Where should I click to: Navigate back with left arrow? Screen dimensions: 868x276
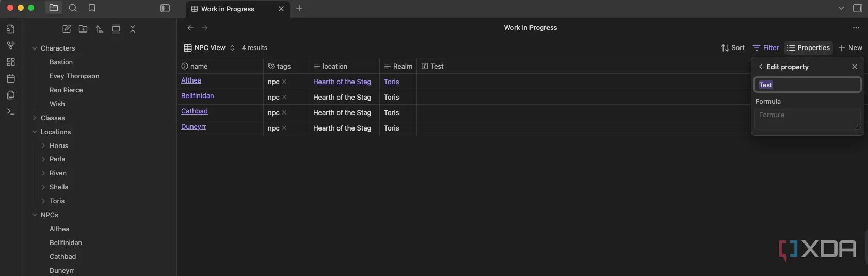[190, 28]
